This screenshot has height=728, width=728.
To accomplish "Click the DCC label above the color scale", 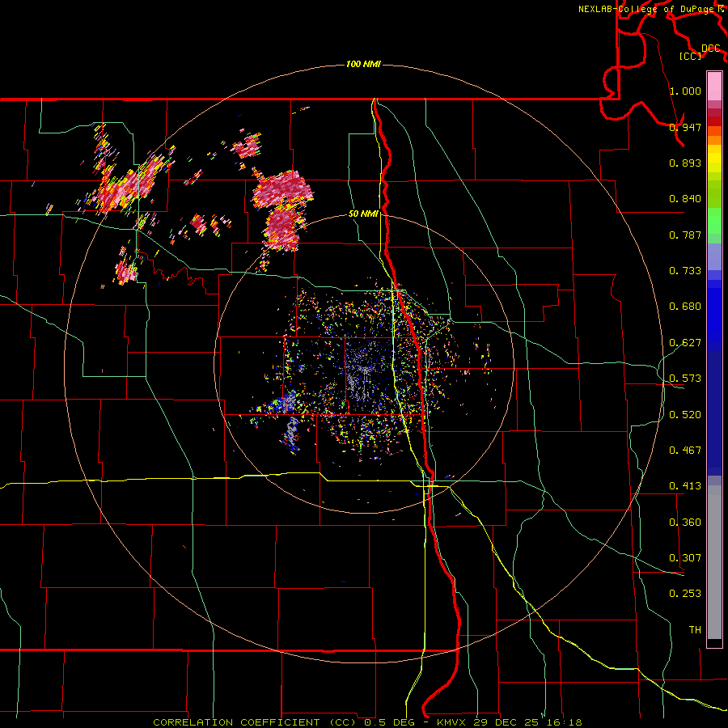I will coord(711,49).
